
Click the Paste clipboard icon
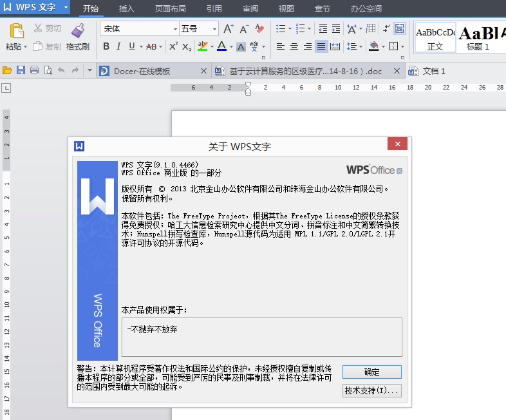16,31
